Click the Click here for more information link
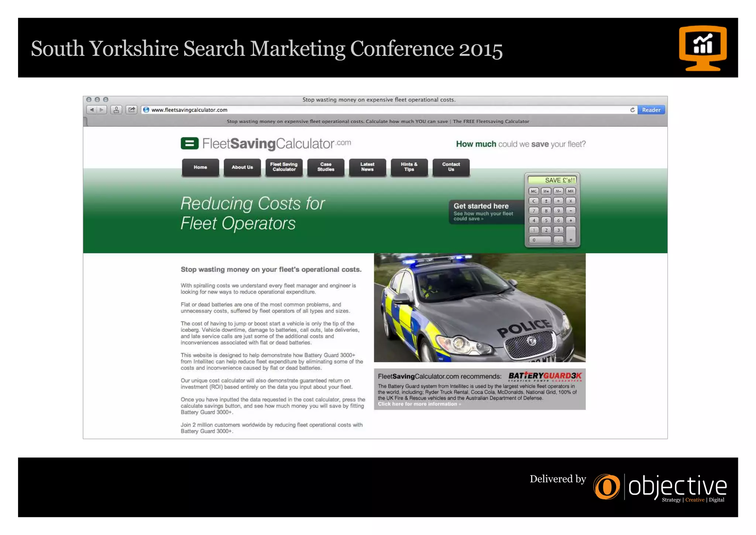756x535 pixels. coord(419,404)
